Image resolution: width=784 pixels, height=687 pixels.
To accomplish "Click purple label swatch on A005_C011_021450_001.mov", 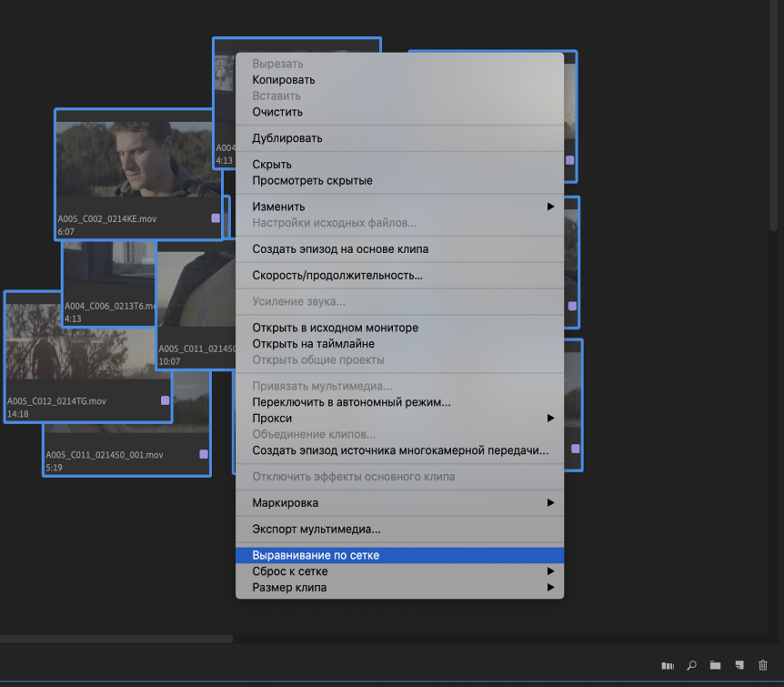I will [204, 454].
